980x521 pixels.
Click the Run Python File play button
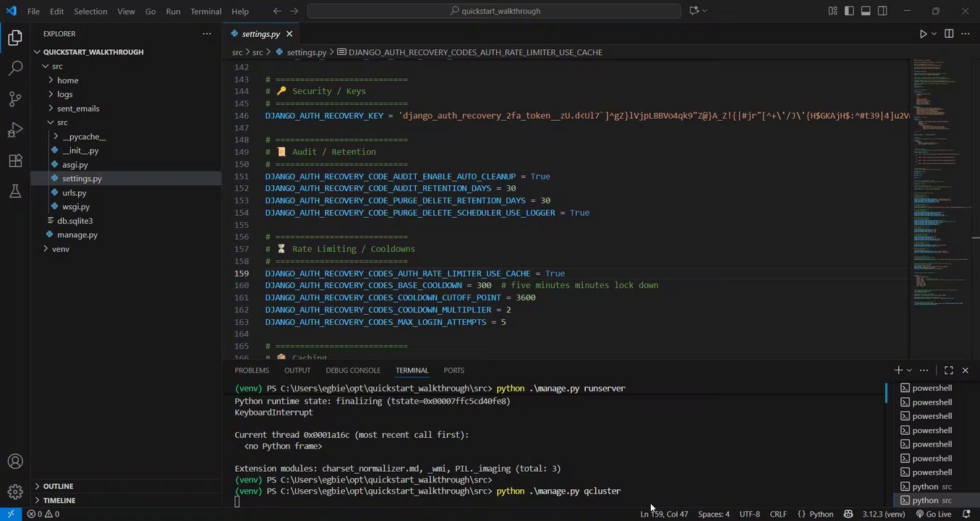click(923, 33)
